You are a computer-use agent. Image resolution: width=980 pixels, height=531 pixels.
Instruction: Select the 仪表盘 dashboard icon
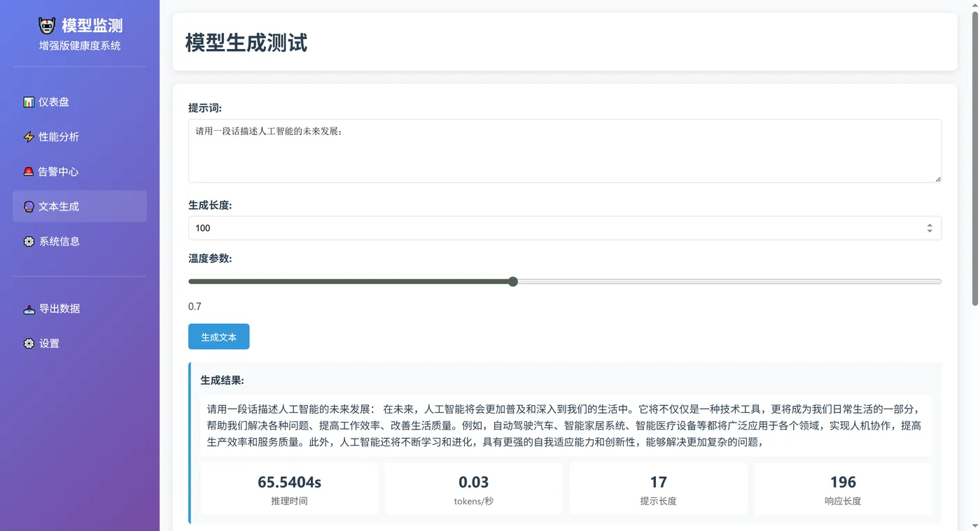click(x=28, y=101)
